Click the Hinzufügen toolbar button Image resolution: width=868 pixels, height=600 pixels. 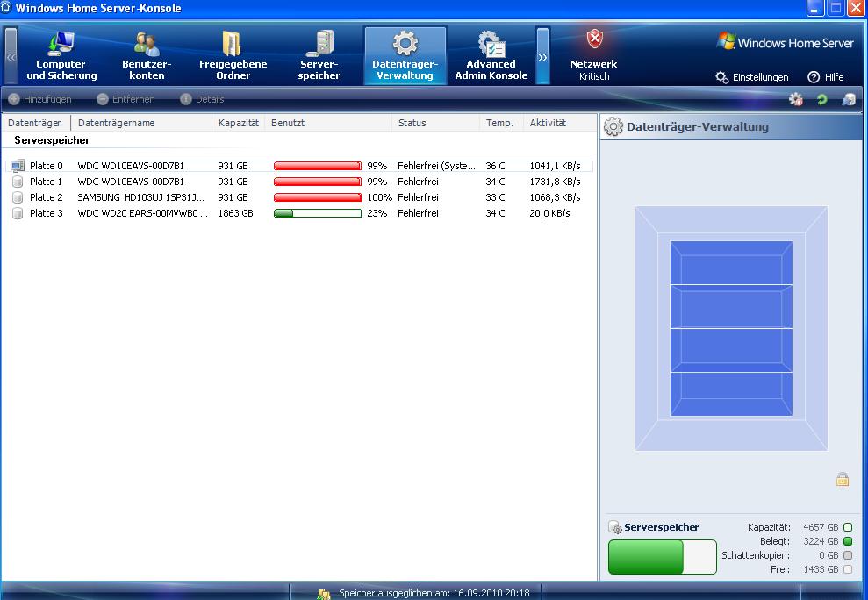(39, 99)
